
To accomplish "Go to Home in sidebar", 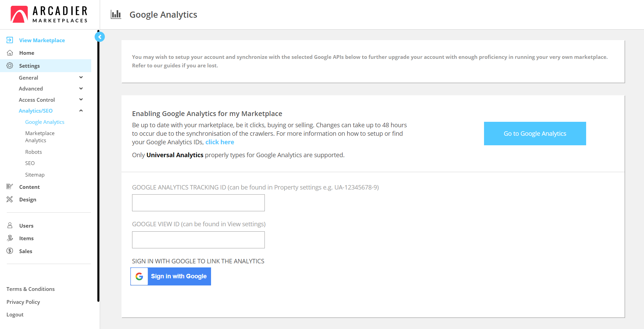I will [27, 53].
